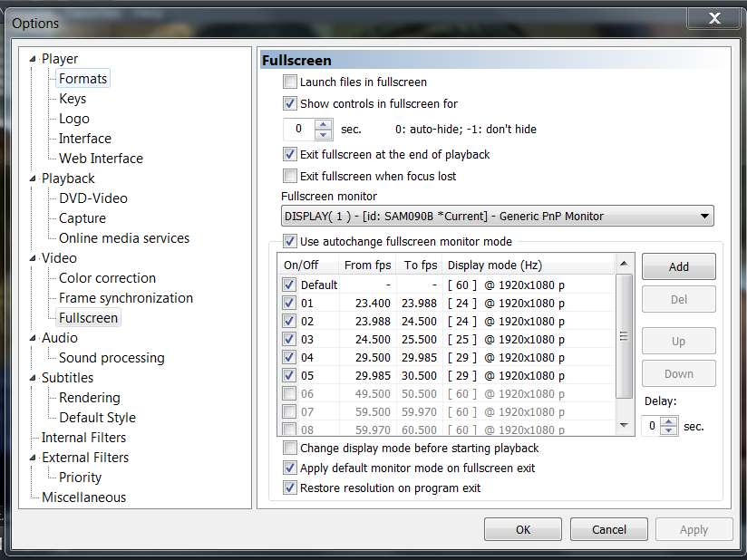The width and height of the screenshot is (747, 560).
Task: Enable Launch files in fullscreen checkbox
Action: coord(290,82)
